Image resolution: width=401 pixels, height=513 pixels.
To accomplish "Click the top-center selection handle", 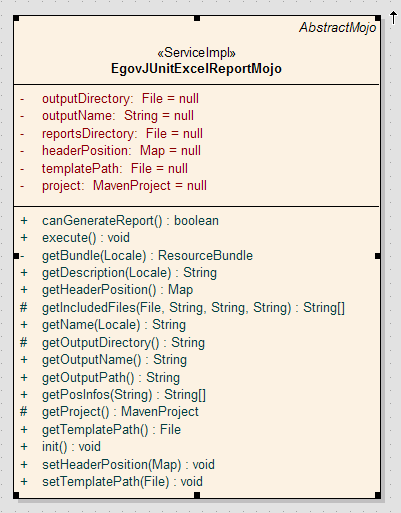I will coord(197,18).
